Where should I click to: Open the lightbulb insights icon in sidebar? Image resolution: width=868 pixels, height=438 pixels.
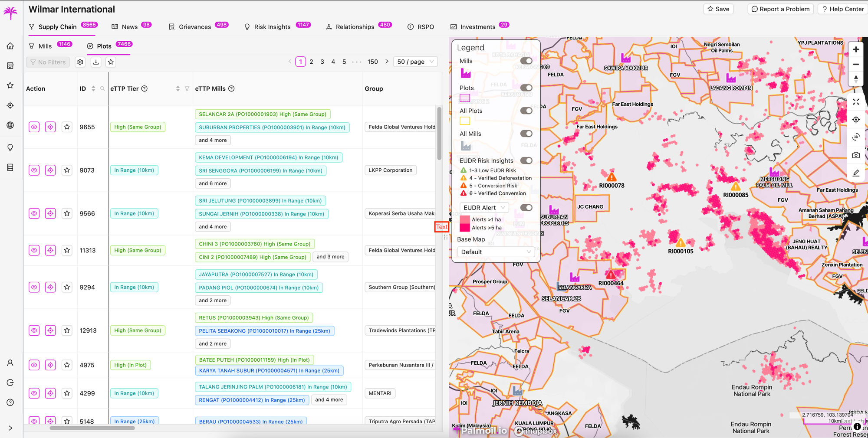(10, 147)
